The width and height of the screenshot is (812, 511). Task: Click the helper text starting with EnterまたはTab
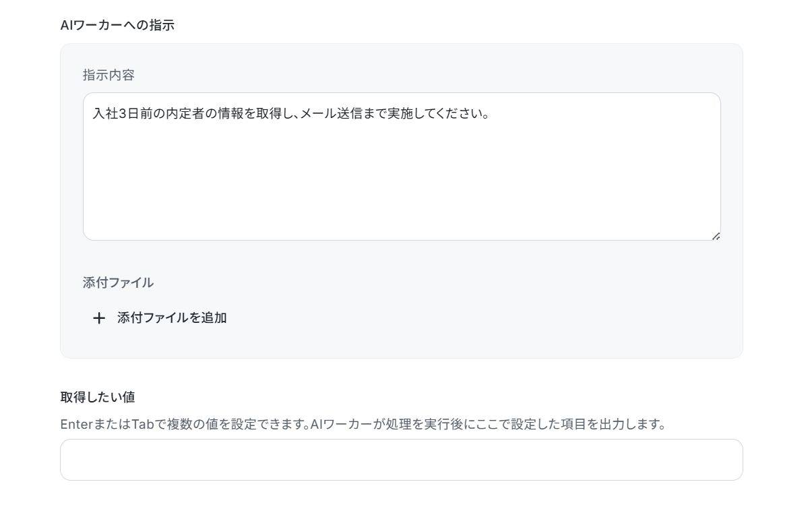click(x=363, y=425)
